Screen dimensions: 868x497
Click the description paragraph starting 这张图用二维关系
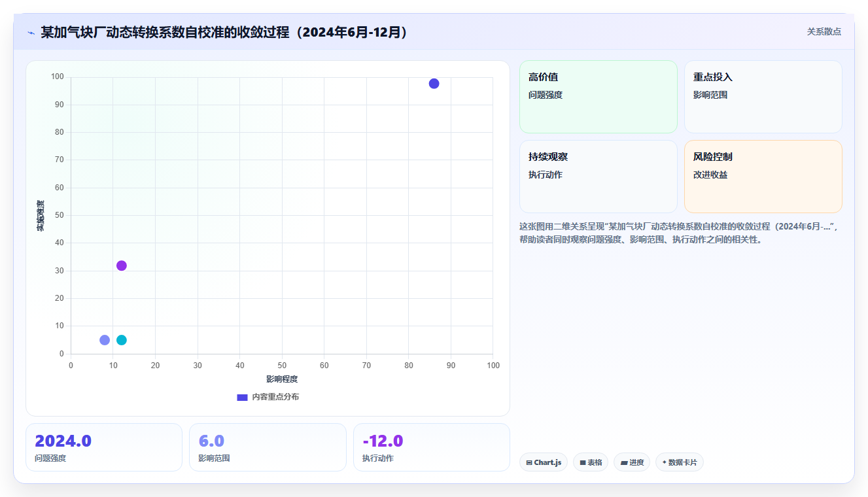tap(679, 233)
